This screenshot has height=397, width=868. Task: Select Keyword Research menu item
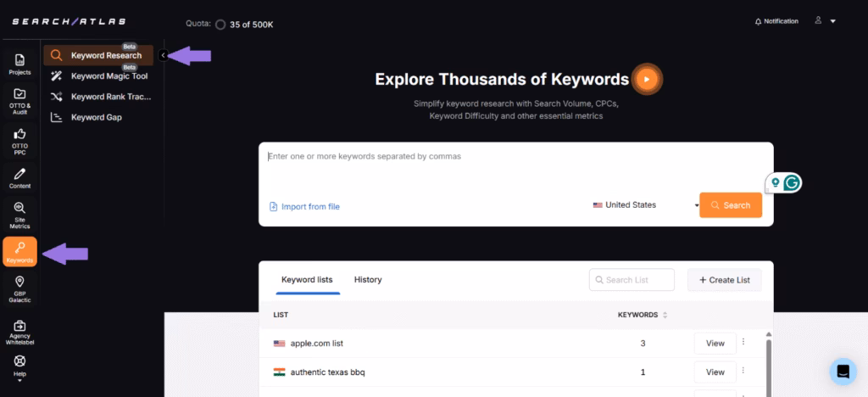tap(98, 55)
